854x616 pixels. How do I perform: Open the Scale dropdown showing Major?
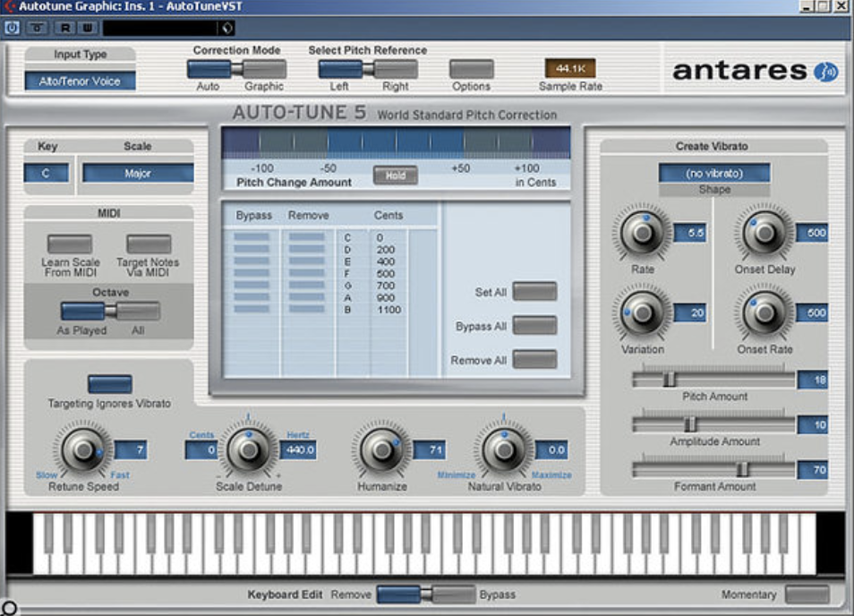(x=138, y=173)
